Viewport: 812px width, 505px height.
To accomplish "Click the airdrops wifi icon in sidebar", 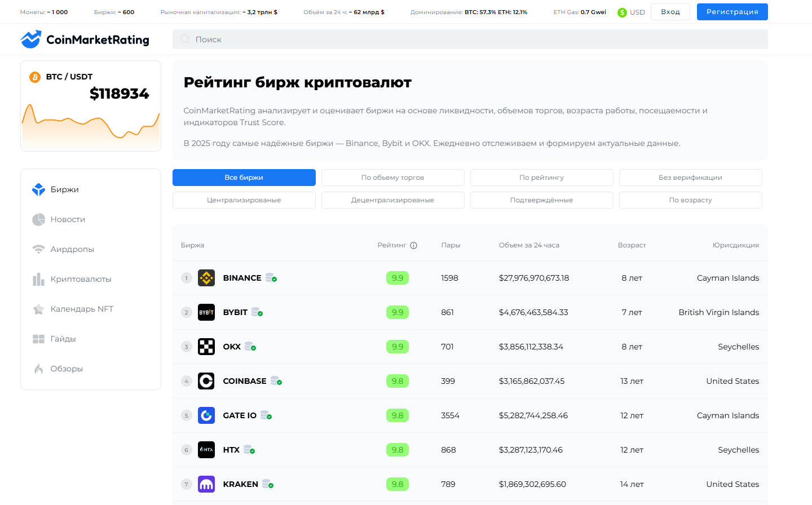I will click(38, 249).
